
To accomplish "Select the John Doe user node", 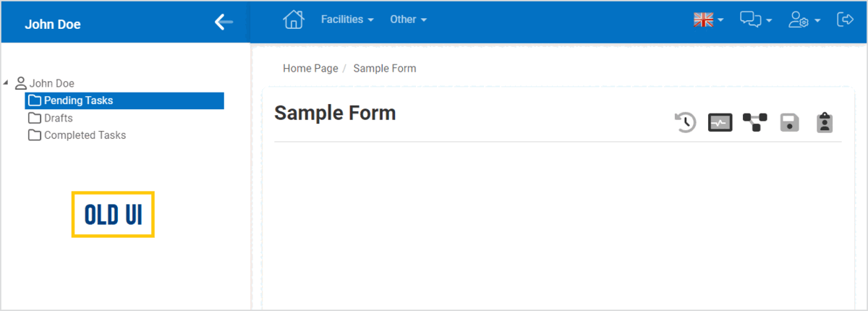I will 51,83.
